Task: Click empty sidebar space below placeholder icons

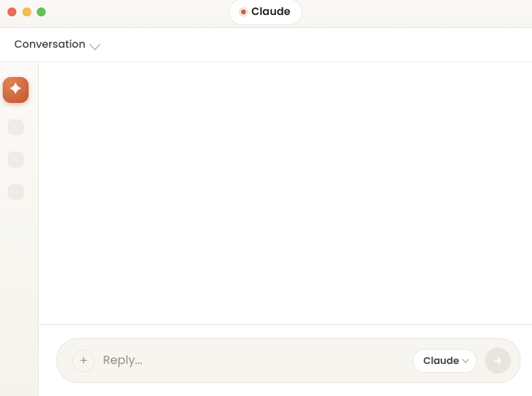Action: pyautogui.click(x=19, y=296)
